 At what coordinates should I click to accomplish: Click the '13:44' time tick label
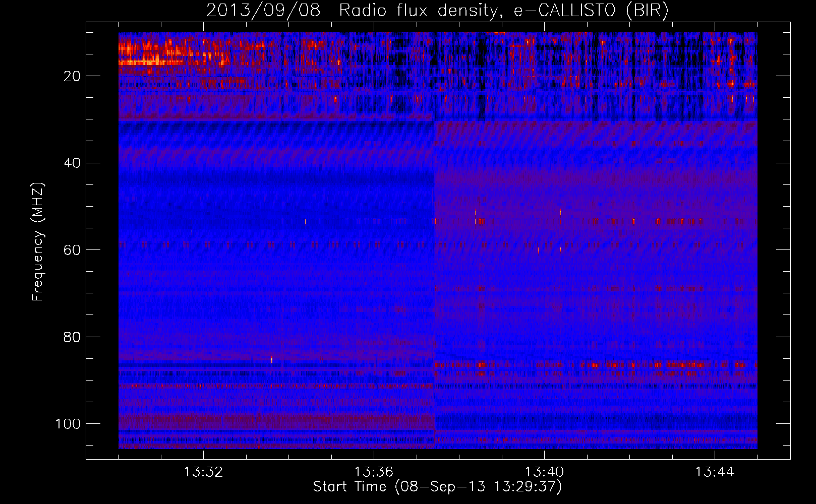pos(715,472)
